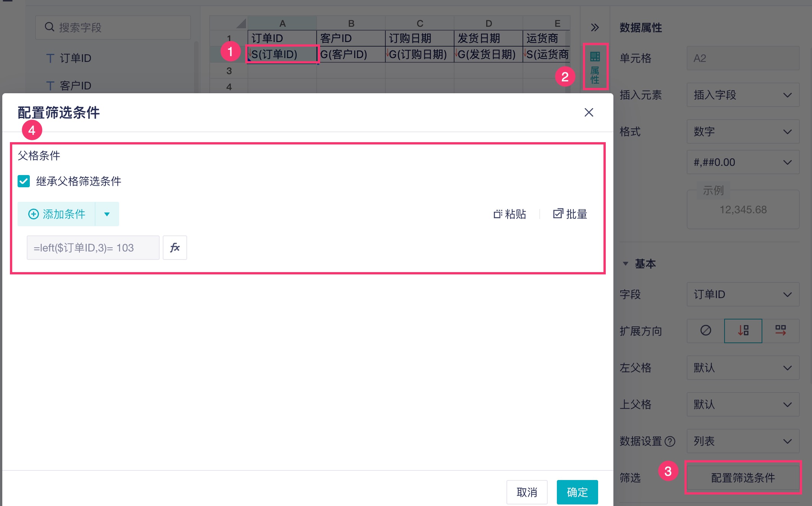Select cell G(客户ID) in spreadsheet
The image size is (812, 506).
click(x=351, y=54)
